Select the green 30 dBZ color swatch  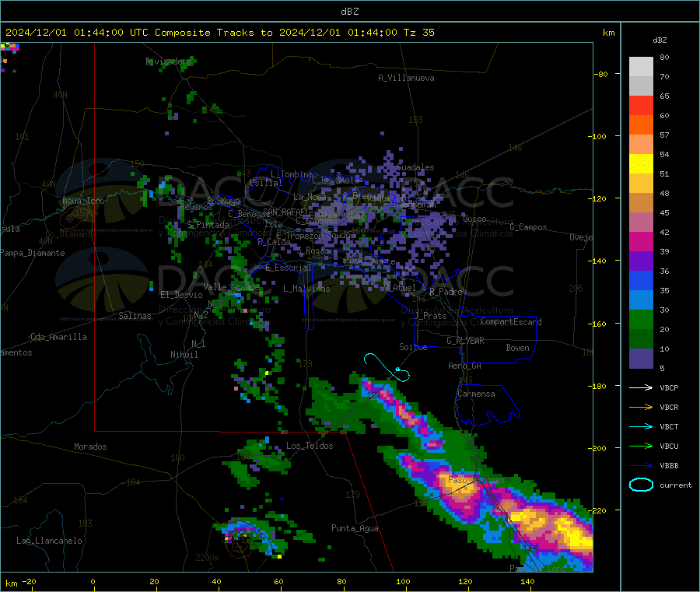coord(641,319)
